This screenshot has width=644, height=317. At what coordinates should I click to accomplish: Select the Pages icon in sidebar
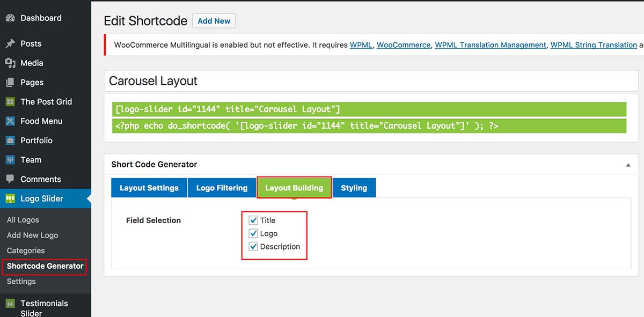pos(10,82)
